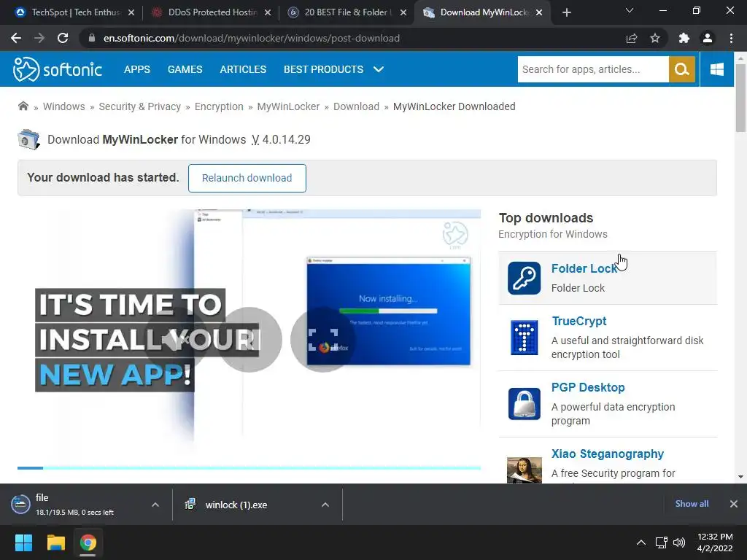The height and width of the screenshot is (560, 747).
Task: Share this page via address bar icon
Action: 632,38
